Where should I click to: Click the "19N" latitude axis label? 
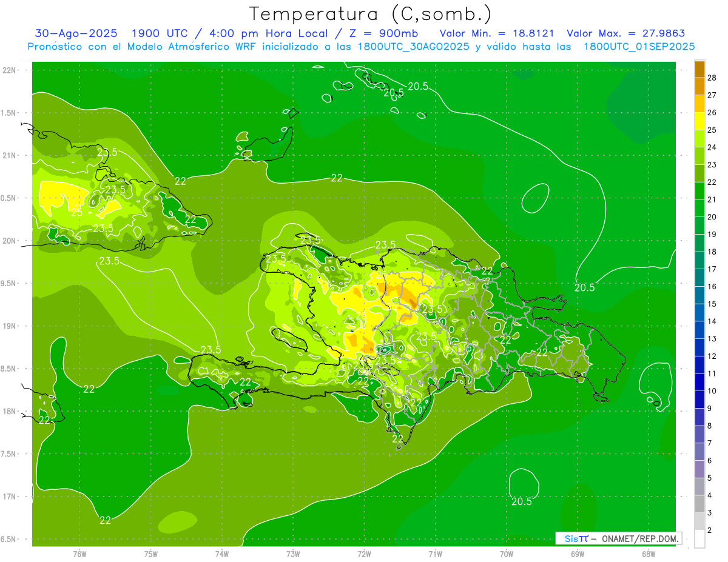[8, 326]
